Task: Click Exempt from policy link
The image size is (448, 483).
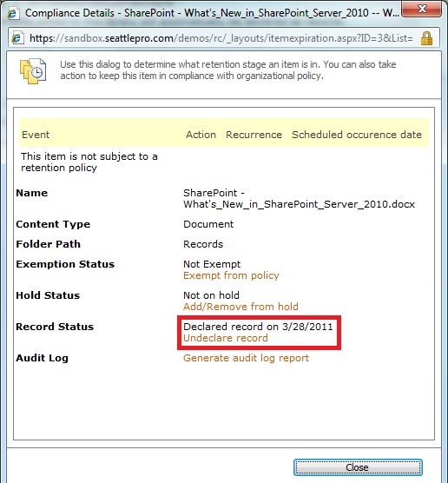Action: 231,275
